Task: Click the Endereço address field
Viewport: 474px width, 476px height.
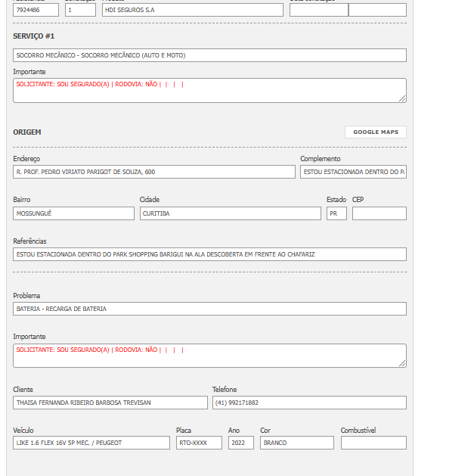Action: 154,172
